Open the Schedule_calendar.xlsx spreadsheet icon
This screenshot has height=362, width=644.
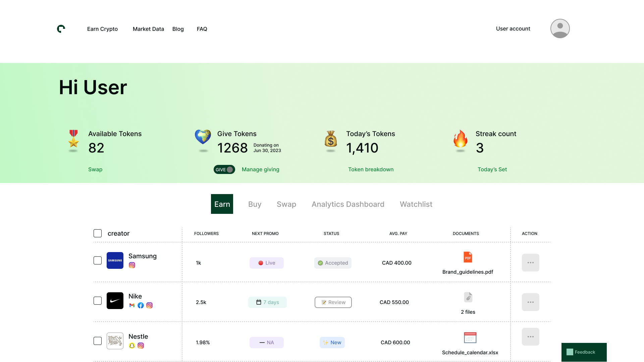[470, 338]
